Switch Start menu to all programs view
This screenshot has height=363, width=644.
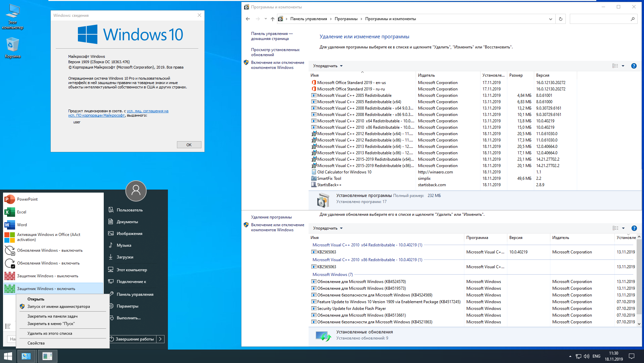pos(8,326)
